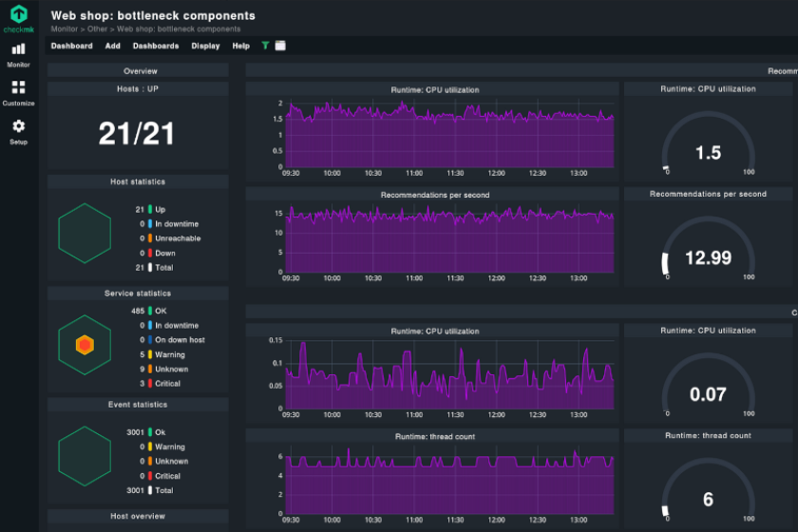Open the Setup gear menu
This screenshot has height=532, width=798.
point(18,132)
